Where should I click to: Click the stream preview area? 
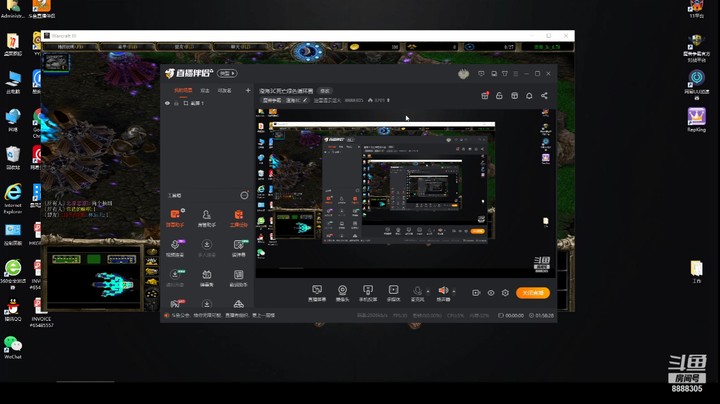point(406,193)
